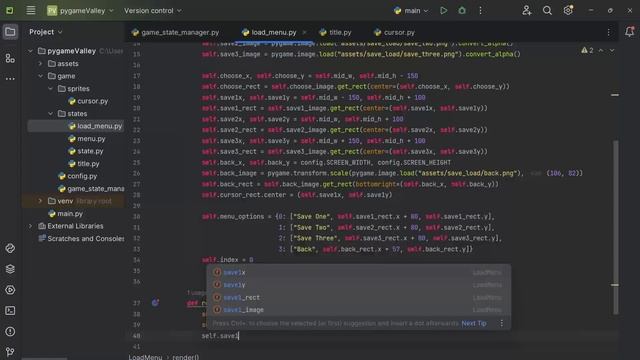Select load_menu.py in project tree
This screenshot has width=640, height=360.
[100, 126]
